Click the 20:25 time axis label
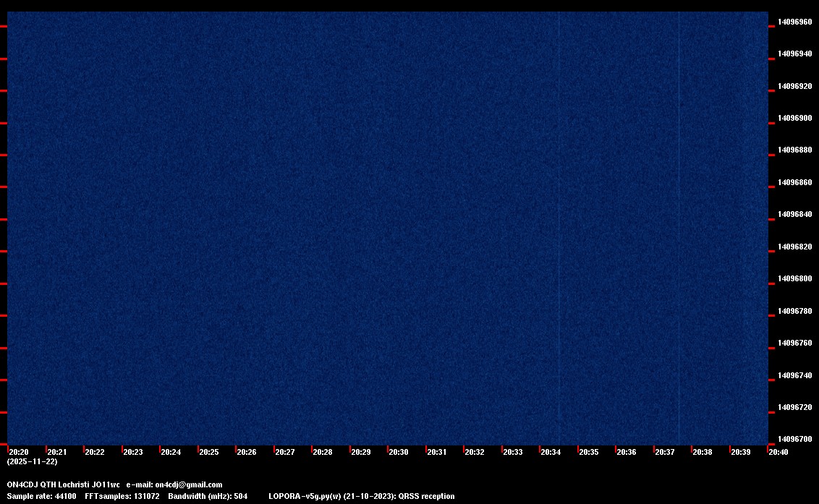 pos(208,452)
